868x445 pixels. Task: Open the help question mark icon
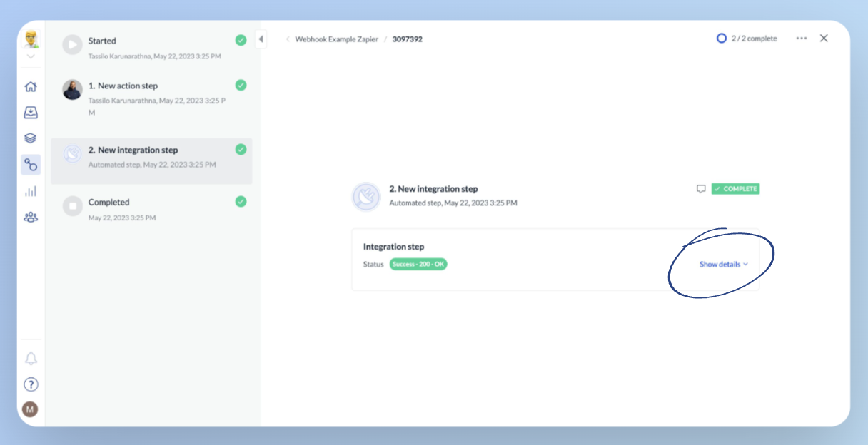click(31, 384)
